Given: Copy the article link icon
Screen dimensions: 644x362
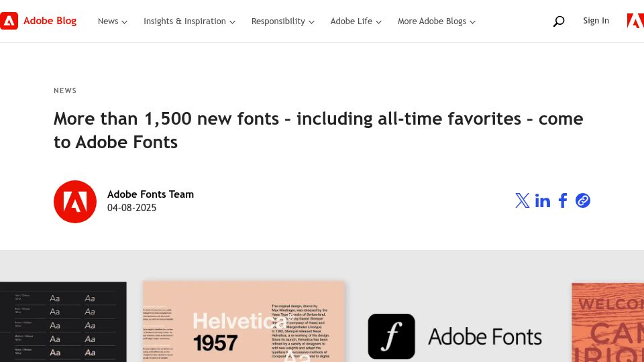Looking at the screenshot, I should (x=583, y=200).
